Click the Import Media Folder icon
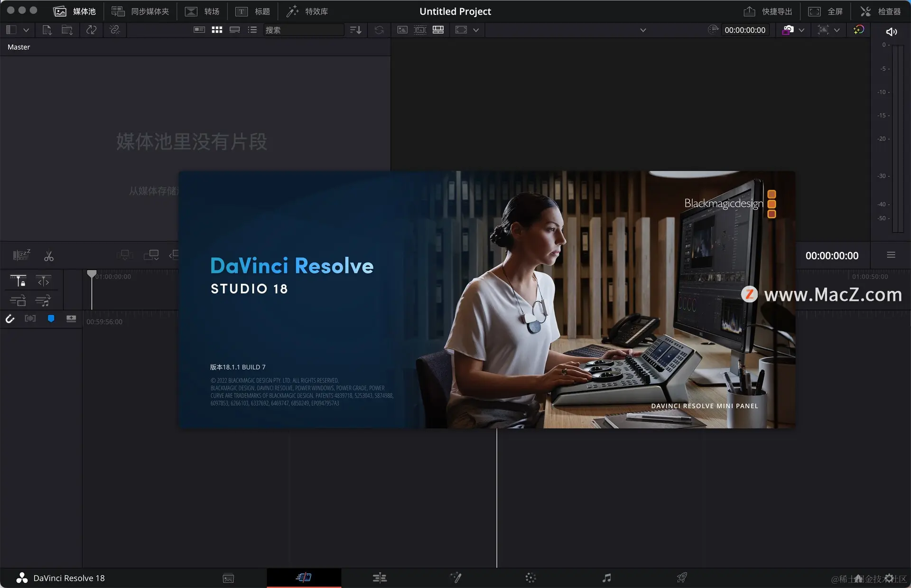Viewport: 911px width, 588px height. (x=67, y=30)
